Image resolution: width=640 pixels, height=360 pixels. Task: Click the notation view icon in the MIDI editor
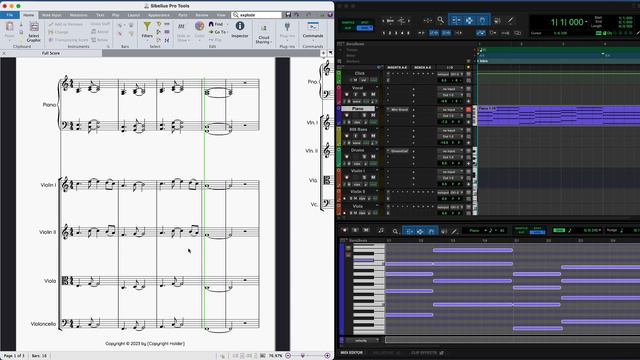381,231
